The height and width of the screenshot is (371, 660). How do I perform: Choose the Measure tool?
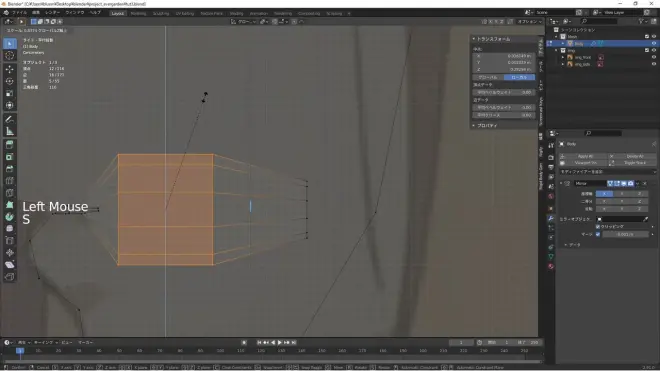[10, 131]
